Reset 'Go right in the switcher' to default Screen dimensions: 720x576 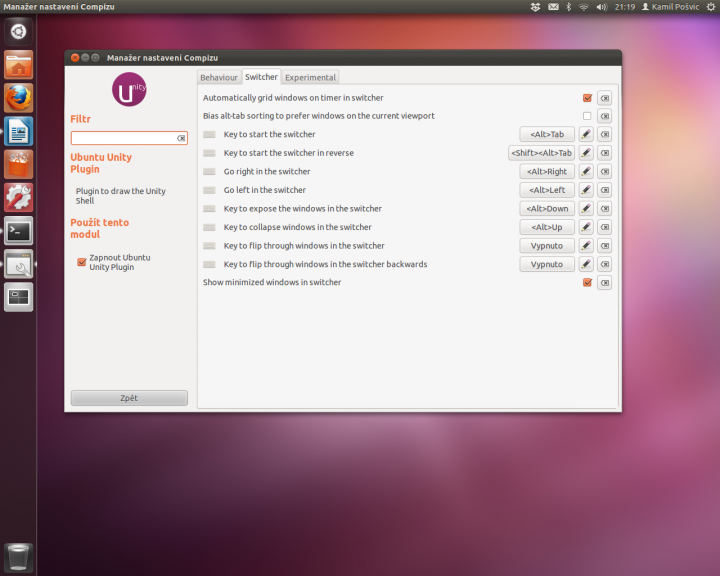coord(605,171)
